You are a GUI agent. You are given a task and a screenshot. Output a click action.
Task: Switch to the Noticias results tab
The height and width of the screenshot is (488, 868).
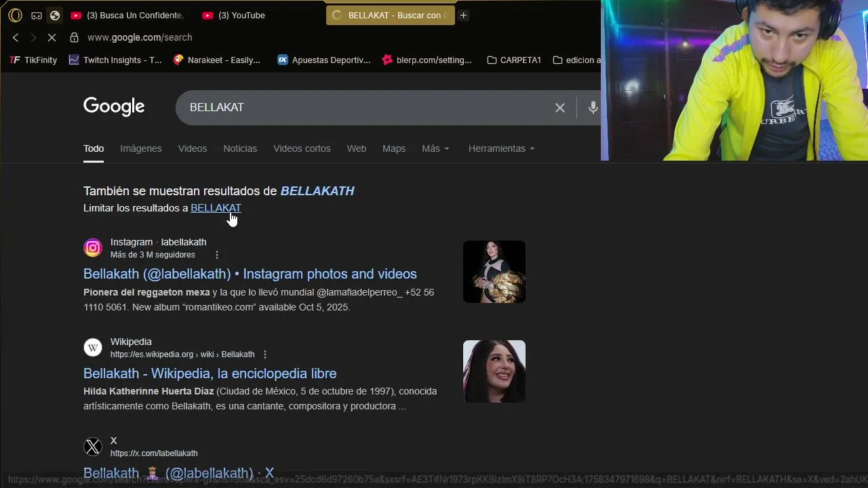point(240,148)
